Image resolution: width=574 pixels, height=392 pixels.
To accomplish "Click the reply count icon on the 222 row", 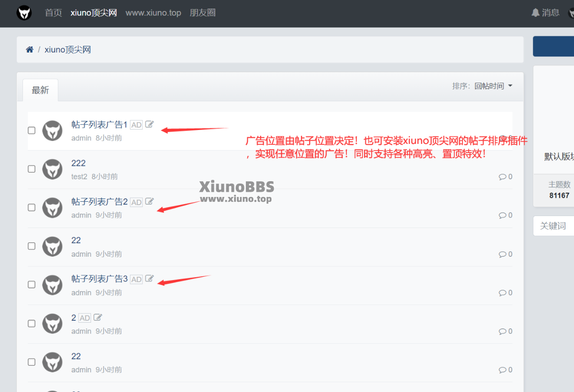I will (503, 177).
